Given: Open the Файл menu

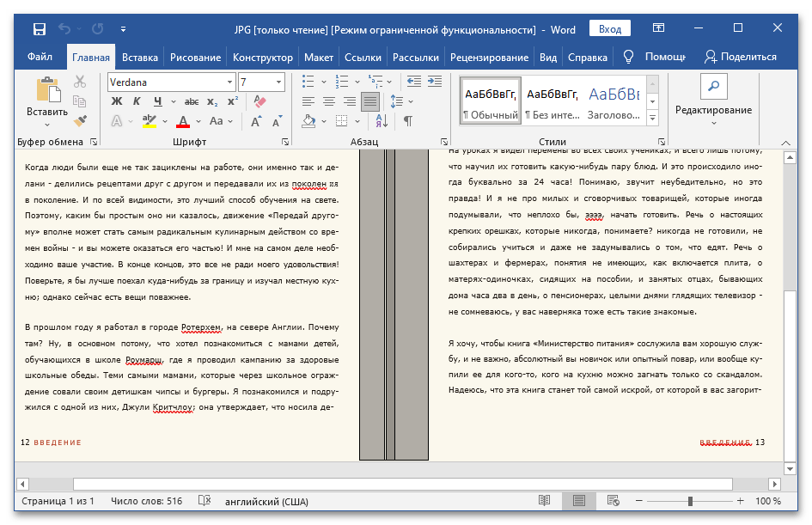Looking at the screenshot, I should tap(40, 57).
